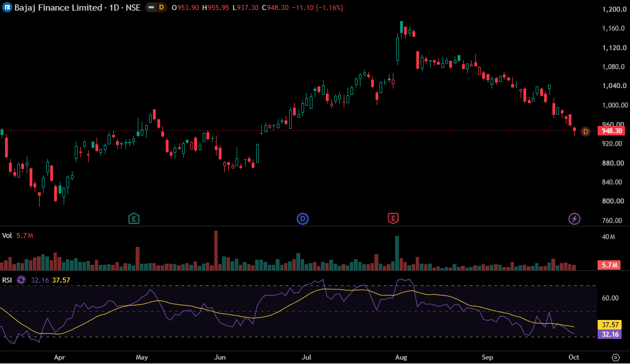The image size is (630, 364).
Task: Click the open value O953.90 in header
Action: (x=185, y=8)
